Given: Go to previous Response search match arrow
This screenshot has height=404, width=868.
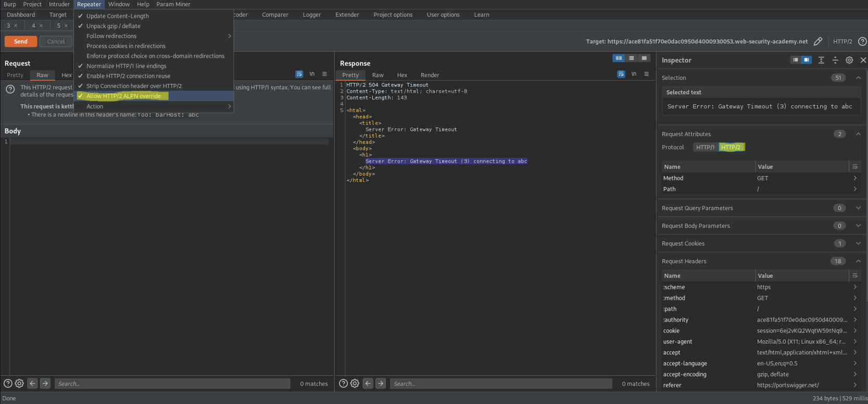Looking at the screenshot, I should click(x=368, y=383).
